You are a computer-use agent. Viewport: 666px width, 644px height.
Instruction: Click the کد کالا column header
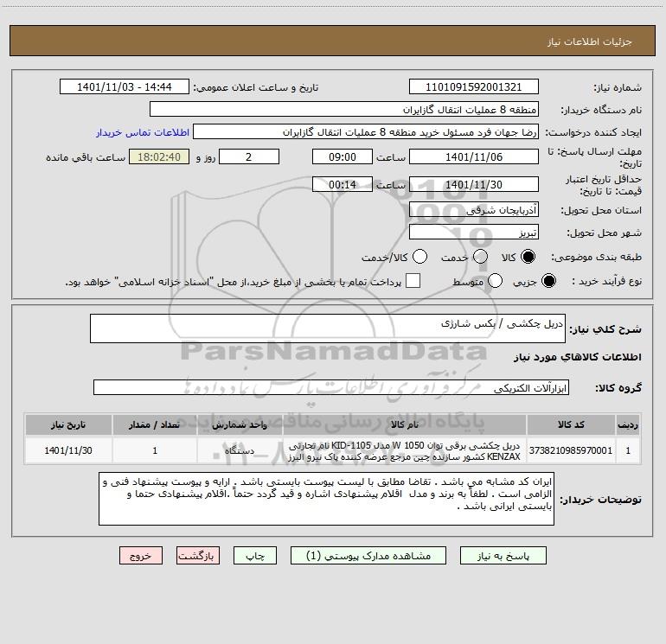[571, 424]
